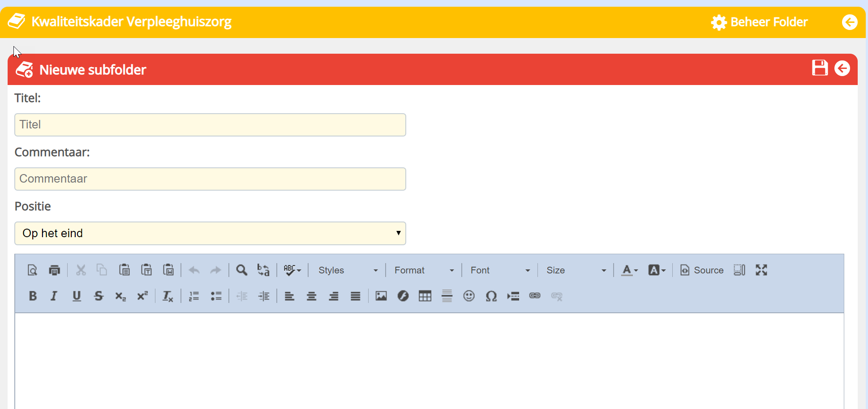Click back arrow in yellow header bar
The image size is (868, 409).
click(x=850, y=22)
